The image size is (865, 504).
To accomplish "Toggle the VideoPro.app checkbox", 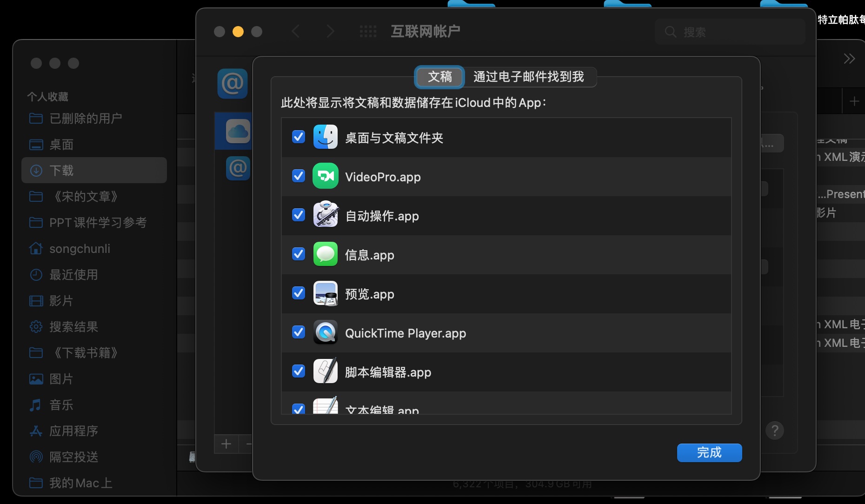I will [299, 176].
